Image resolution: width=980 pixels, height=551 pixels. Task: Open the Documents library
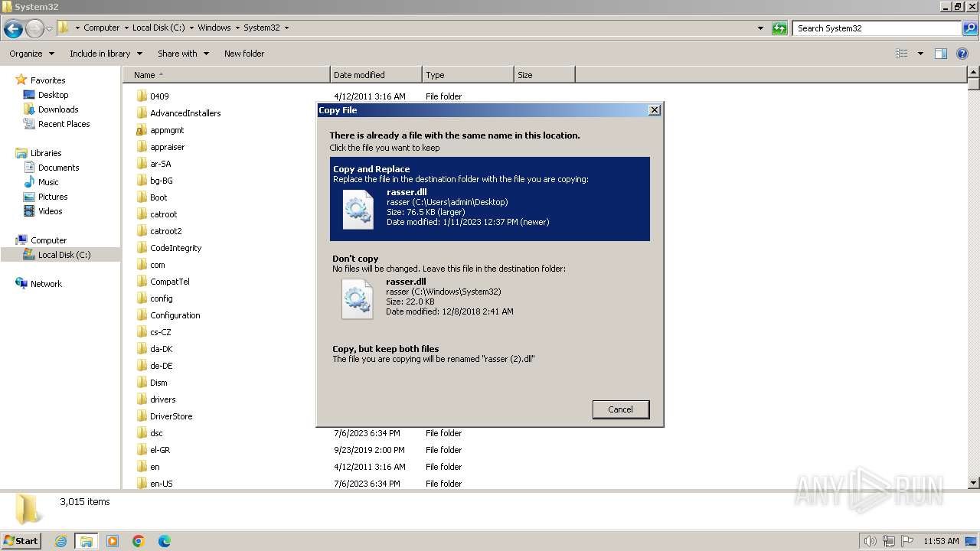(58, 168)
